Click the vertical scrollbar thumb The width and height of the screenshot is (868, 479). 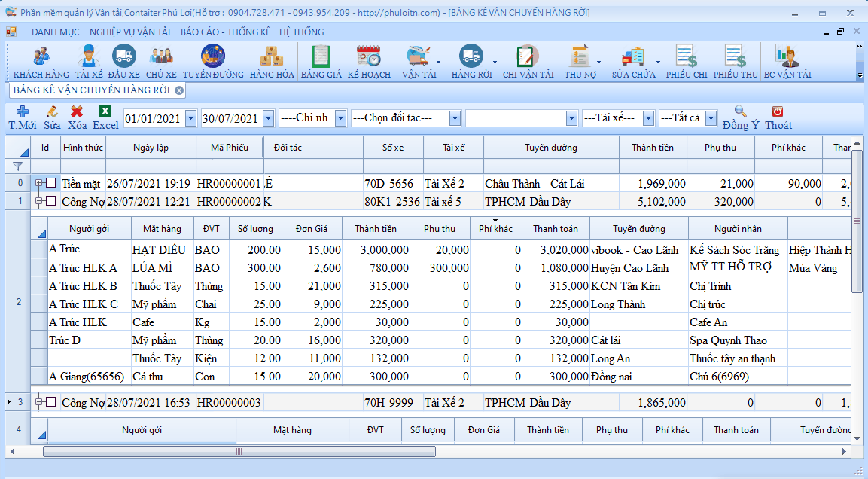[x=857, y=221]
